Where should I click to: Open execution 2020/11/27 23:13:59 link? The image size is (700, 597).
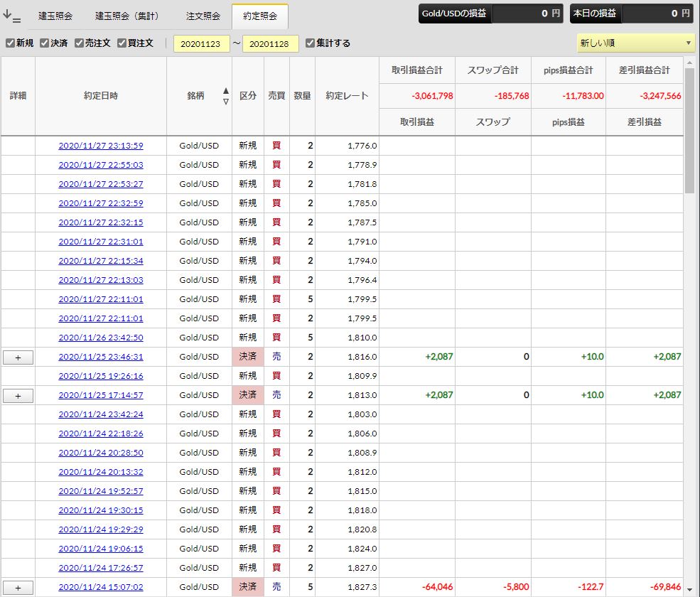(101, 146)
